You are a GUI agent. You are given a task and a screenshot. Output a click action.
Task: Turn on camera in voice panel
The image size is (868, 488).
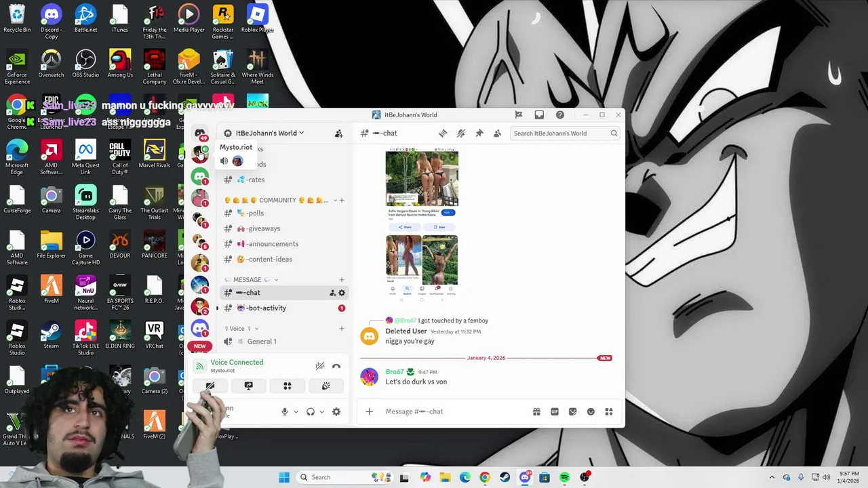coord(210,386)
